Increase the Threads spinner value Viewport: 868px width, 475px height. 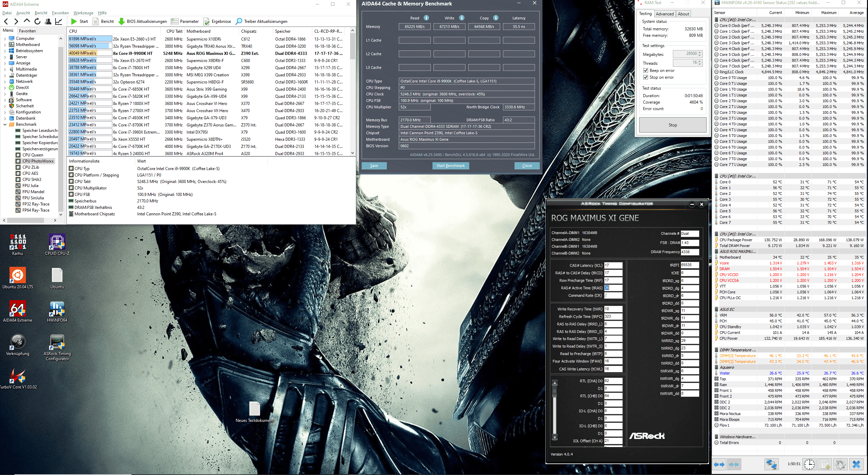(x=700, y=61)
